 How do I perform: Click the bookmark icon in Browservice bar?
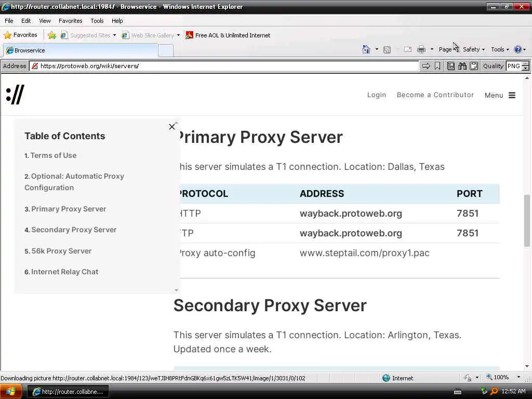click(x=437, y=66)
